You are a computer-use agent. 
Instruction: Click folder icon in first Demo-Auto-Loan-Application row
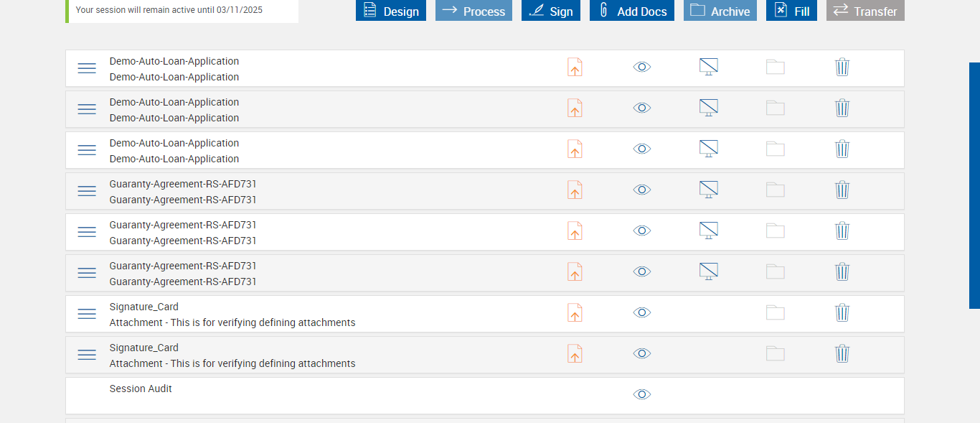pyautogui.click(x=776, y=67)
